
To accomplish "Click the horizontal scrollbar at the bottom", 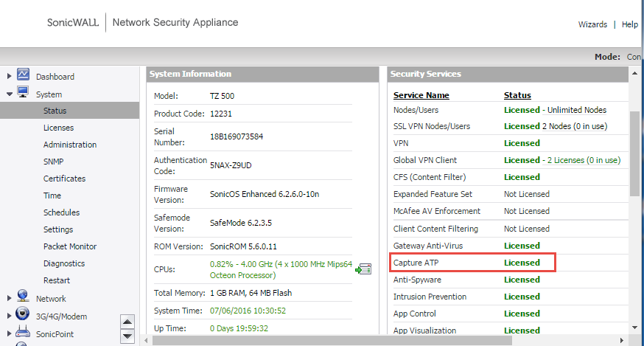I will coord(383,341).
